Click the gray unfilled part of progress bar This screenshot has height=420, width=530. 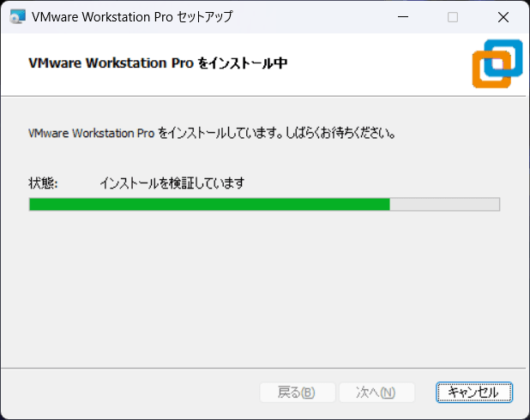[444, 204]
